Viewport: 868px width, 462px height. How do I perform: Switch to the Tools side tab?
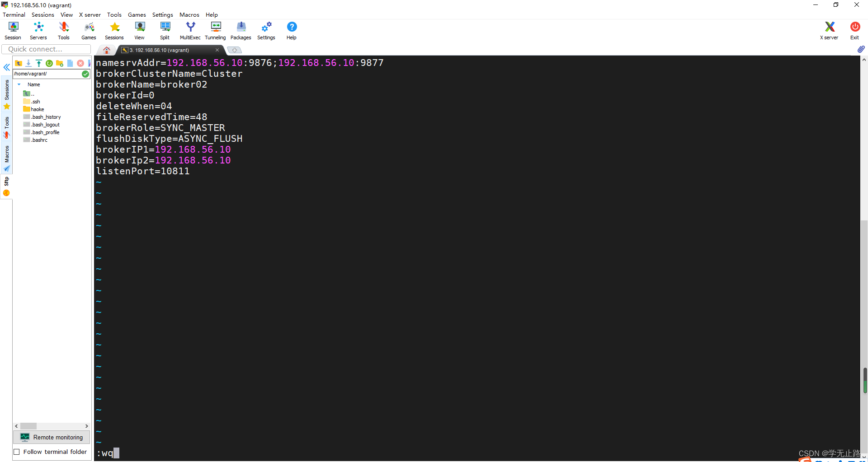[x=7, y=127]
